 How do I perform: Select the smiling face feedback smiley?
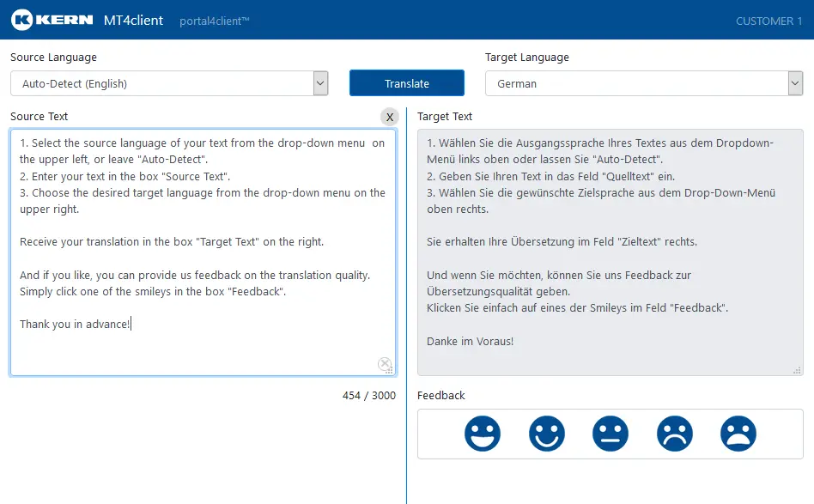tap(546, 434)
